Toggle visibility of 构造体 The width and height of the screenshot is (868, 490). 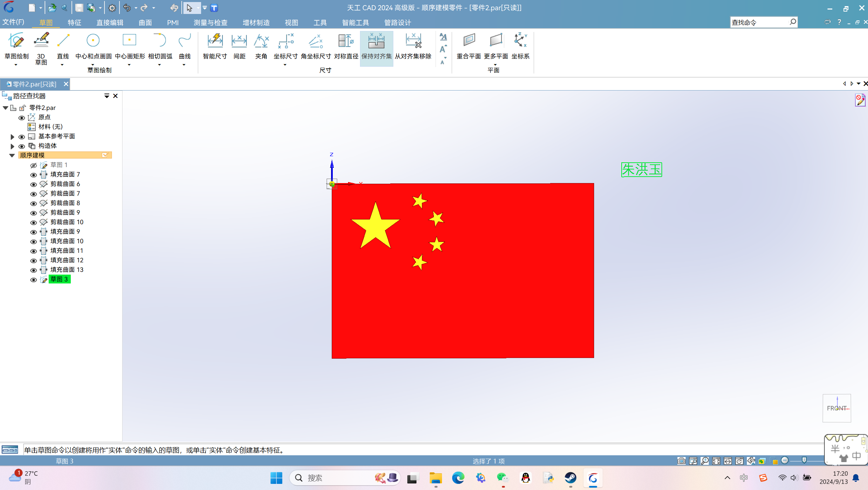(21, 146)
